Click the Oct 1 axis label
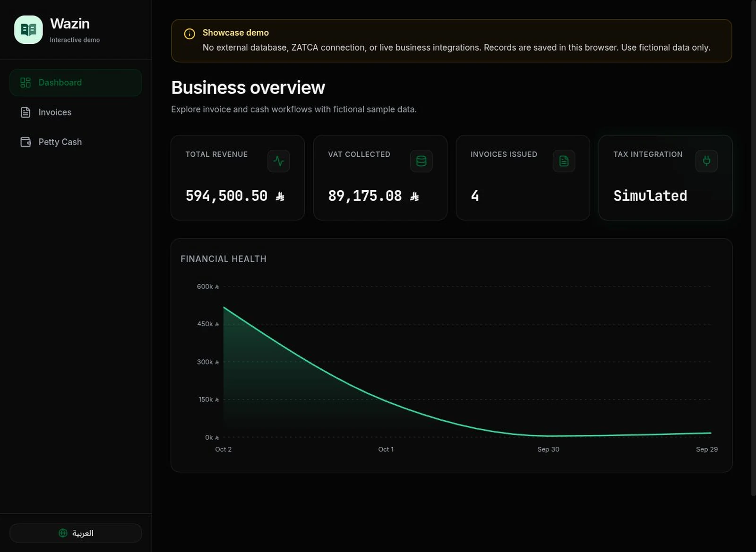Image resolution: width=756 pixels, height=552 pixels. (386, 449)
